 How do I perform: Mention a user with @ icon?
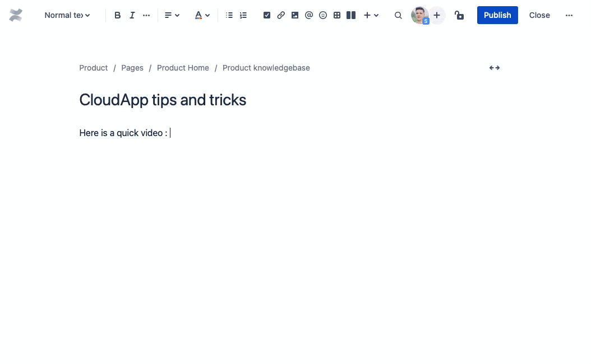point(309,16)
